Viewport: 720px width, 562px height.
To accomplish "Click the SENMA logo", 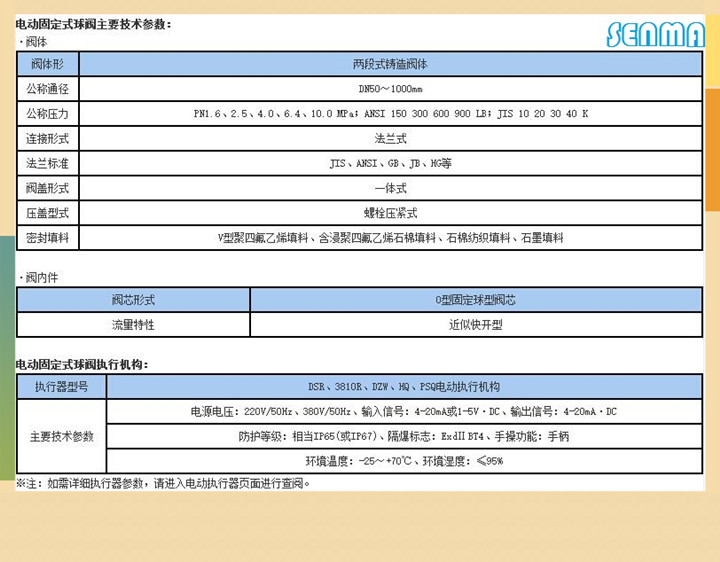I will coord(655,34).
